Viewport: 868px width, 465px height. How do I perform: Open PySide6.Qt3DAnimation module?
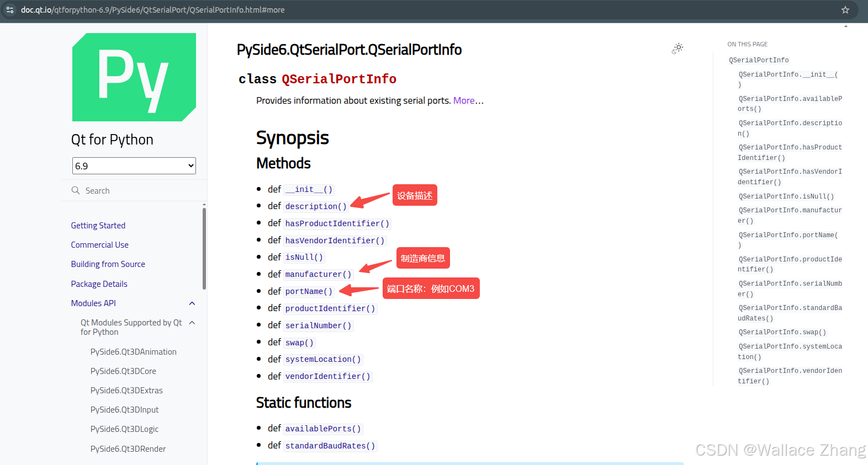pos(134,351)
